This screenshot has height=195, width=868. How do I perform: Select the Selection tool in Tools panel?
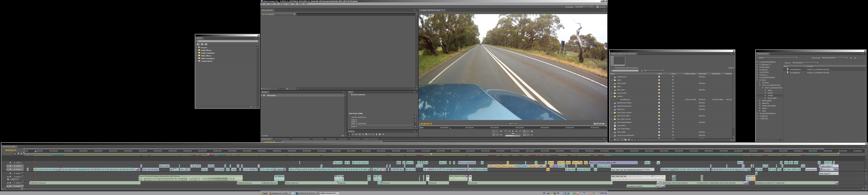click(349, 134)
